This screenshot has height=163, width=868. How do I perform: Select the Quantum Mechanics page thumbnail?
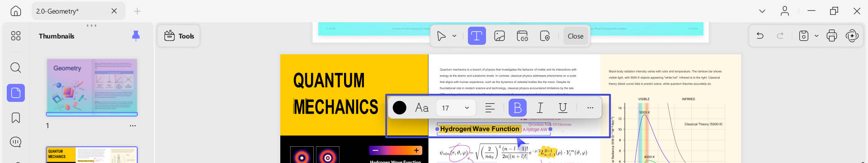(x=92, y=155)
